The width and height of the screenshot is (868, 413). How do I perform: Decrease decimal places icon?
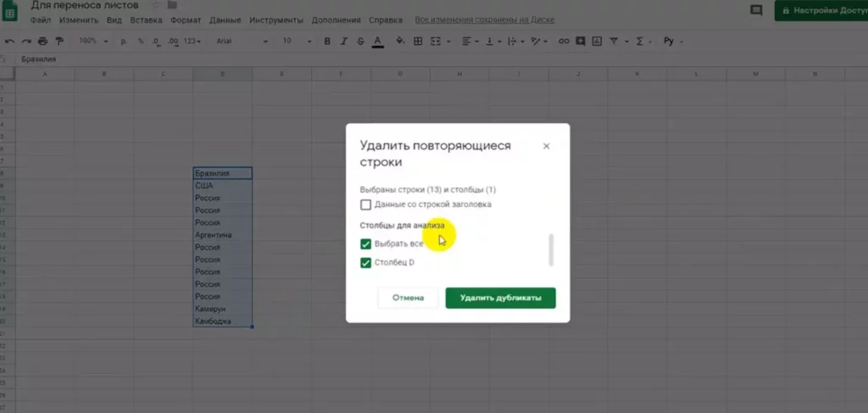156,42
